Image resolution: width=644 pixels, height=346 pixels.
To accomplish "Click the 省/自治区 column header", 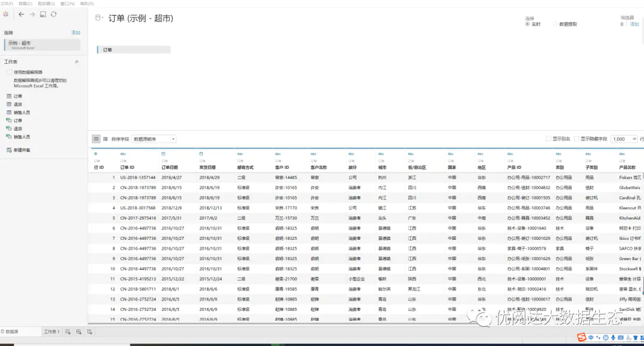I will pyautogui.click(x=417, y=167).
